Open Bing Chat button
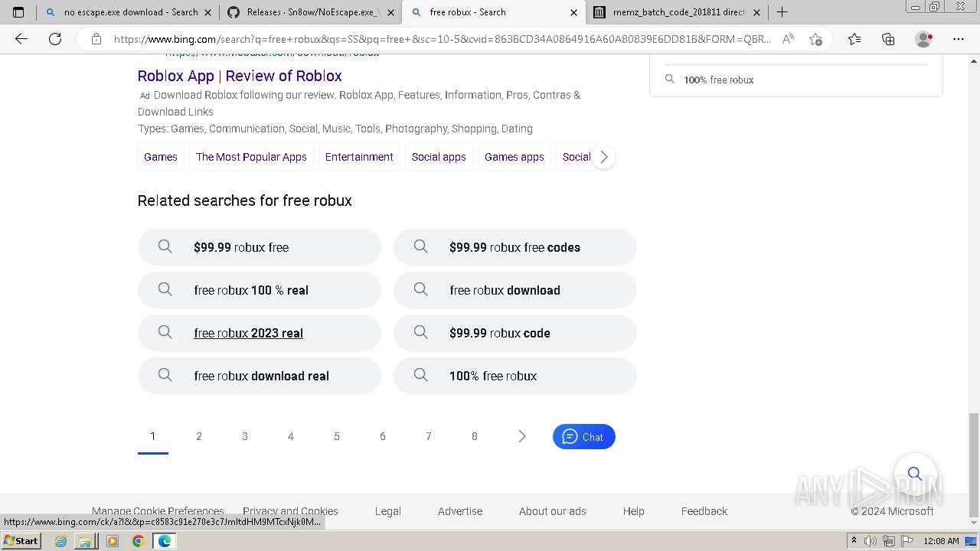This screenshot has width=980, height=551. [x=584, y=436]
